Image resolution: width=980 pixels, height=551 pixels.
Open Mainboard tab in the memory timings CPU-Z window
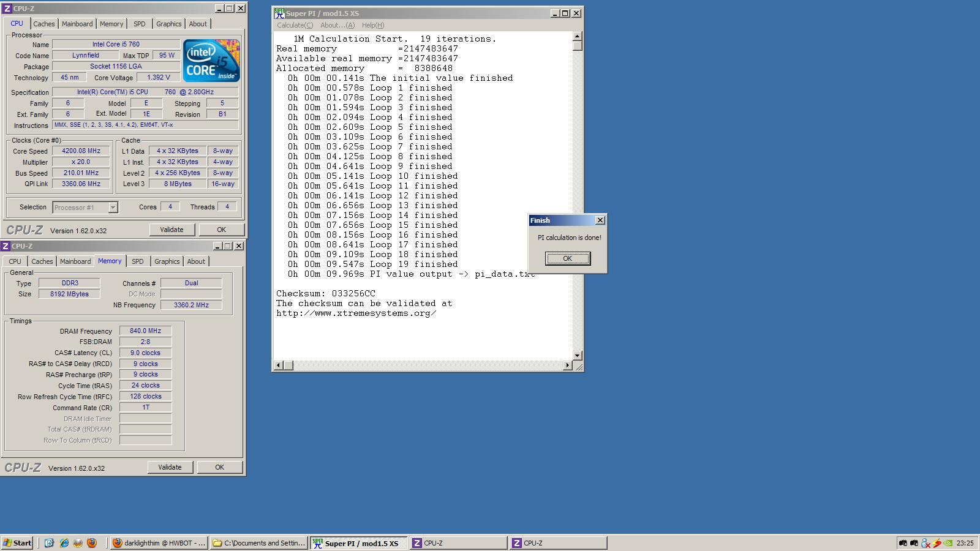(x=75, y=261)
